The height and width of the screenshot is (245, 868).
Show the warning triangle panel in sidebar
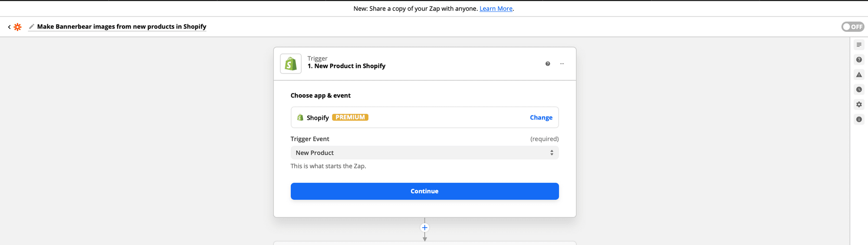click(x=859, y=75)
